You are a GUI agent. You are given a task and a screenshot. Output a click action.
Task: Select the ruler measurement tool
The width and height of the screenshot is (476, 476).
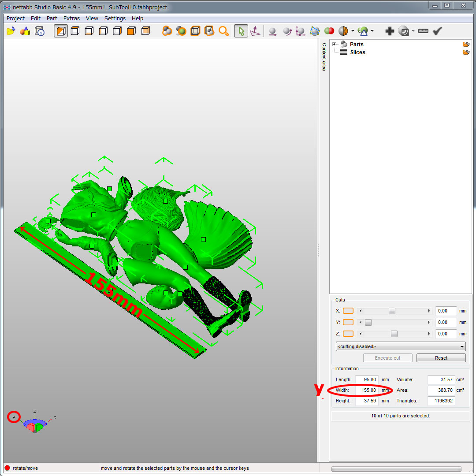423,31
